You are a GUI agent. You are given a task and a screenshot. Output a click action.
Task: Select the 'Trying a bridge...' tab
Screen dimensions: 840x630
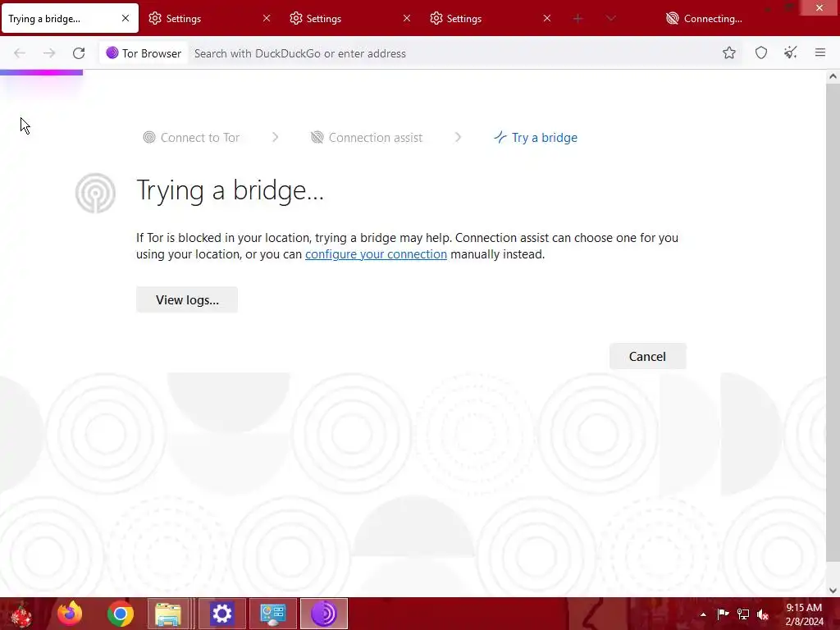point(70,18)
